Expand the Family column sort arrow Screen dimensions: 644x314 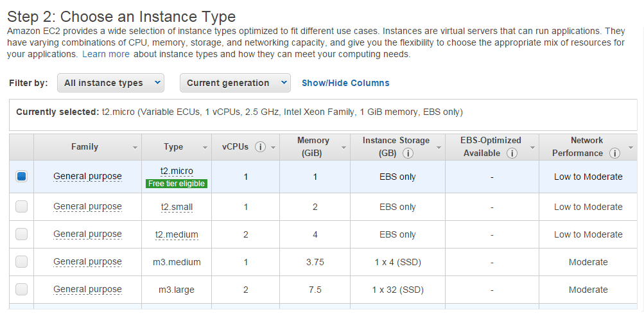[x=135, y=148]
